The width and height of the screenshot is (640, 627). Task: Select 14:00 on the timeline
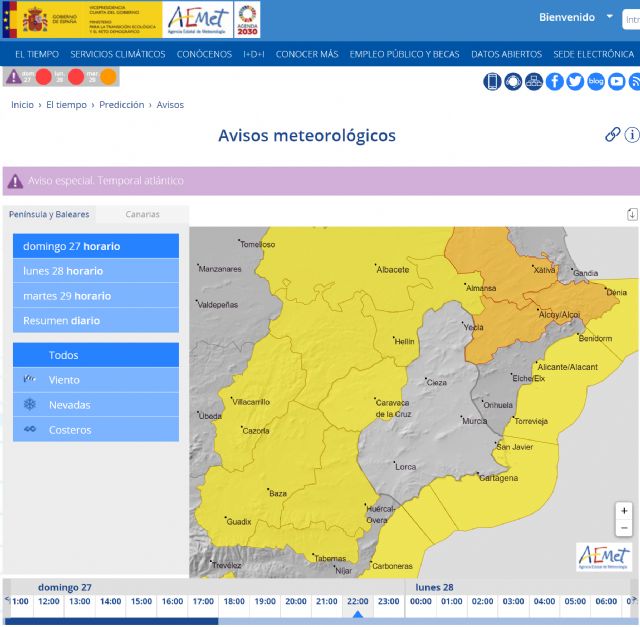point(111,601)
